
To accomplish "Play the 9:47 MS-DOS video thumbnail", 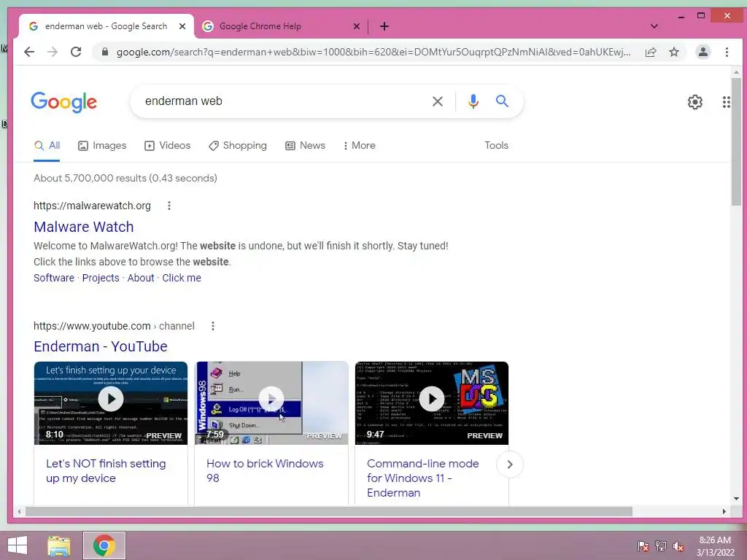I will [x=432, y=399].
